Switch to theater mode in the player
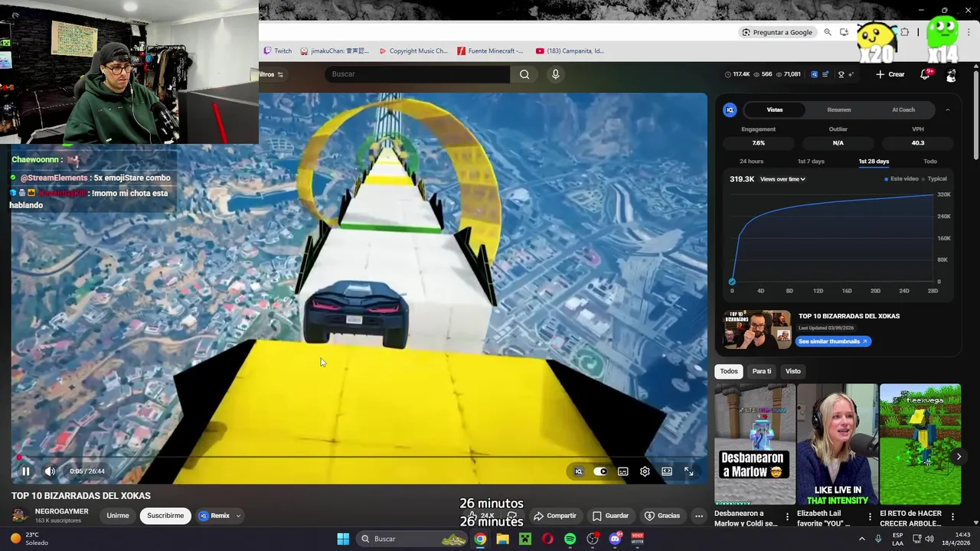 [667, 471]
